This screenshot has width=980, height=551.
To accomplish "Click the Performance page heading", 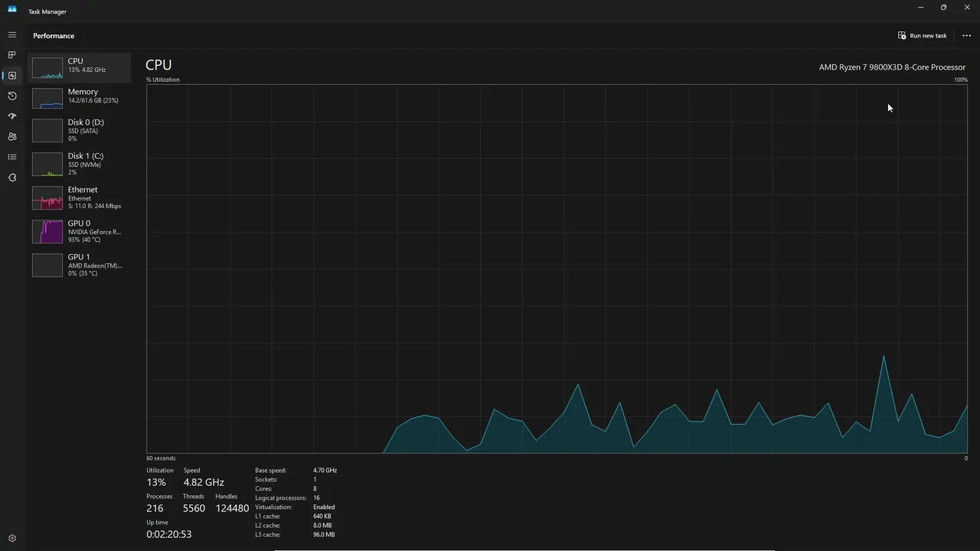I will tap(54, 36).
